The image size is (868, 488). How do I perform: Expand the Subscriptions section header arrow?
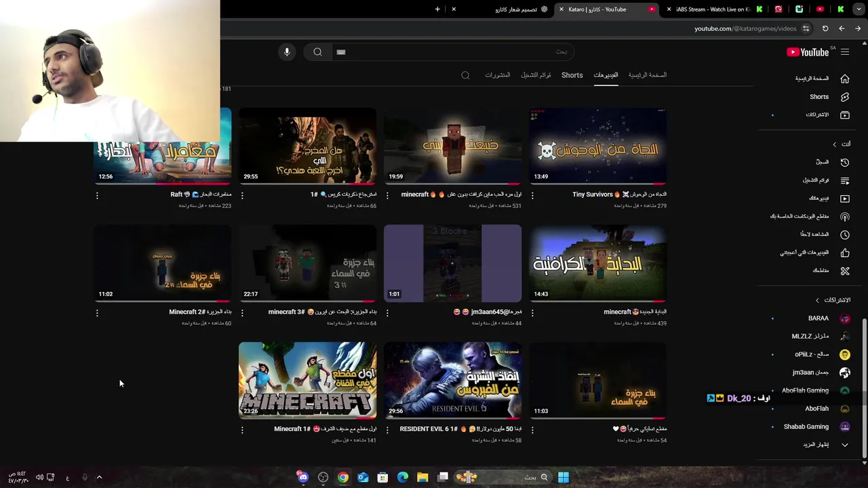[x=817, y=300]
